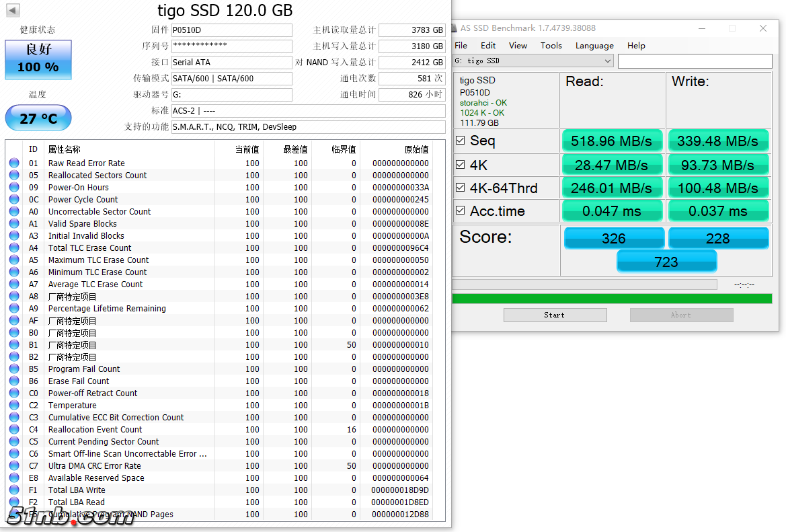The image size is (786, 532).
Task: Click the green benchmark progress bar
Action: coord(612,299)
